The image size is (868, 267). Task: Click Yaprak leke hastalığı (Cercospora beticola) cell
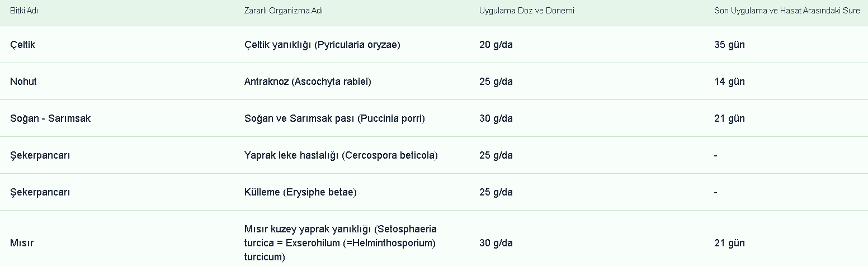(341, 155)
